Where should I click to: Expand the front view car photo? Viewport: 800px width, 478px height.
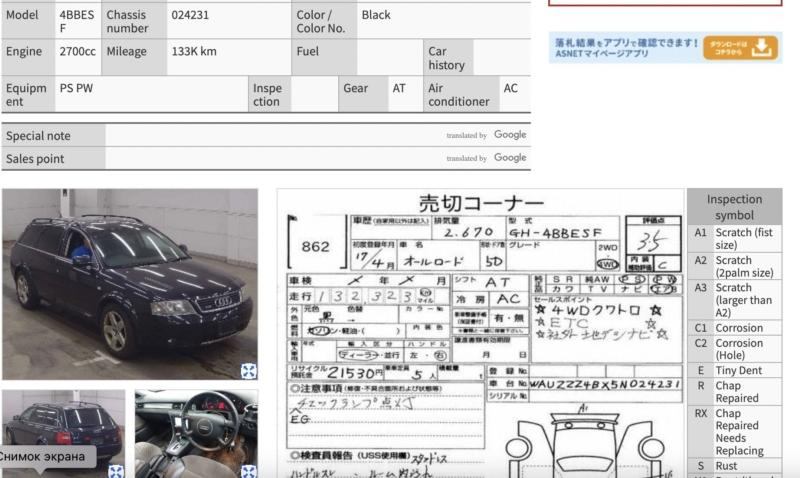click(248, 371)
